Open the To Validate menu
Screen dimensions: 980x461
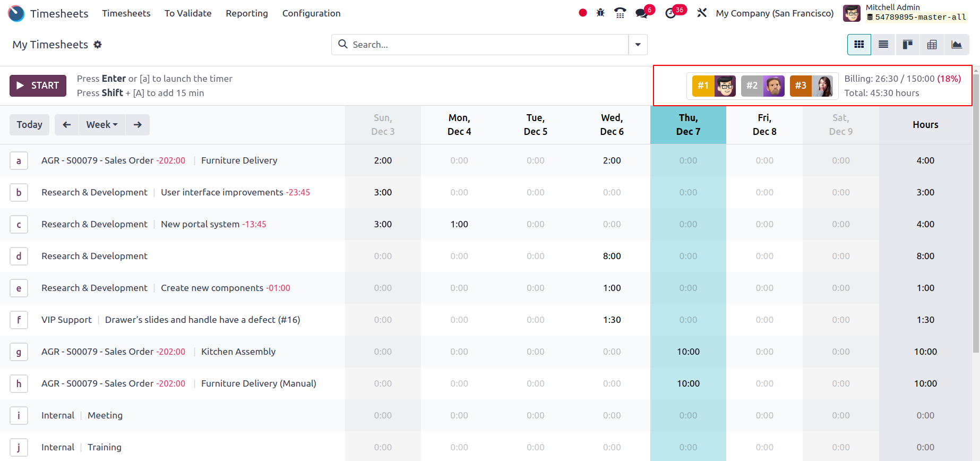188,13
